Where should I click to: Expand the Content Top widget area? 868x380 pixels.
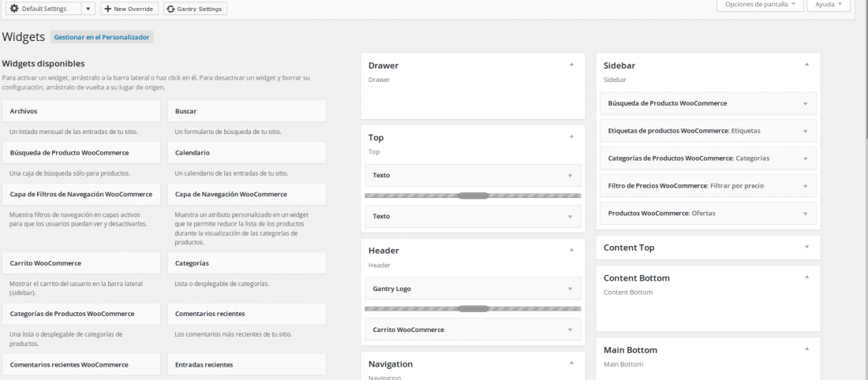point(806,248)
